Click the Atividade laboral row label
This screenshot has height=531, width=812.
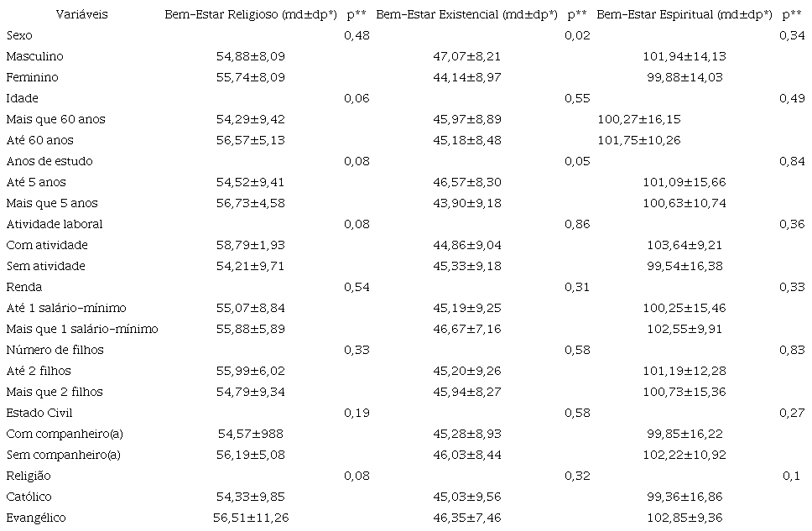pos(54,224)
